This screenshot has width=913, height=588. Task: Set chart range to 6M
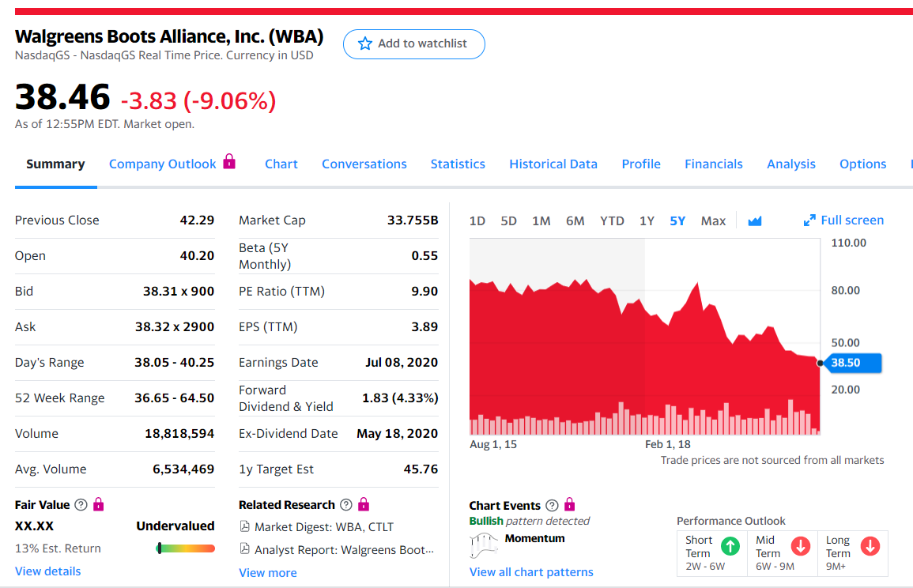coord(575,220)
